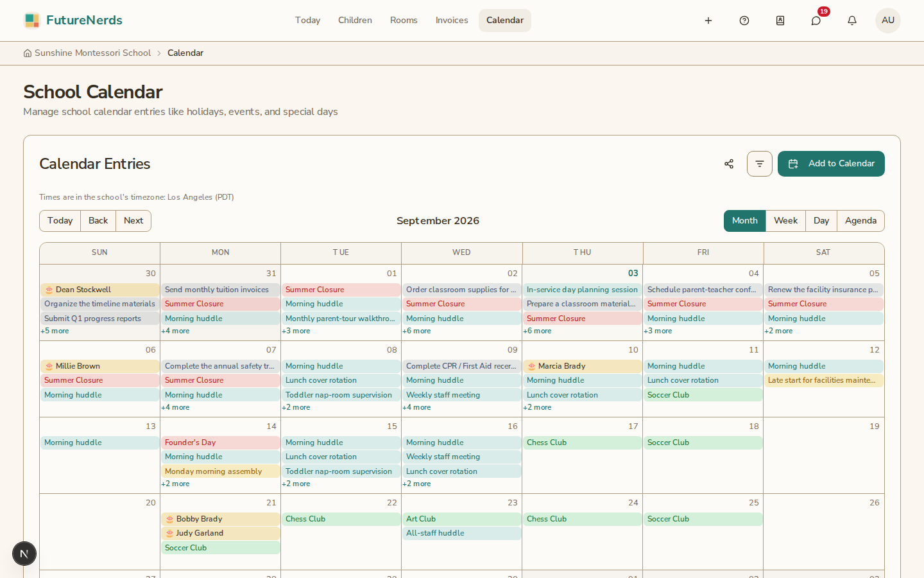This screenshot has height=578, width=924.
Task: Click the birthday icon beside Marcia Brady
Action: click(532, 366)
